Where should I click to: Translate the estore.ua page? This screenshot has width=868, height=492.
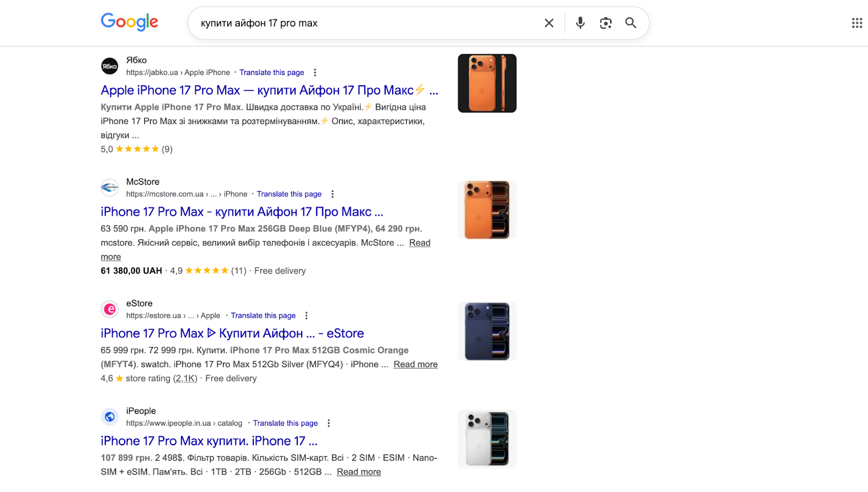click(263, 316)
